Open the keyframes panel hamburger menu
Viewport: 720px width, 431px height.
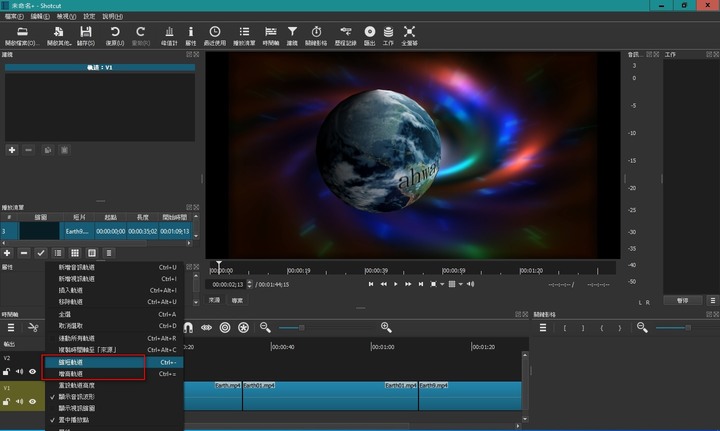tap(543, 327)
